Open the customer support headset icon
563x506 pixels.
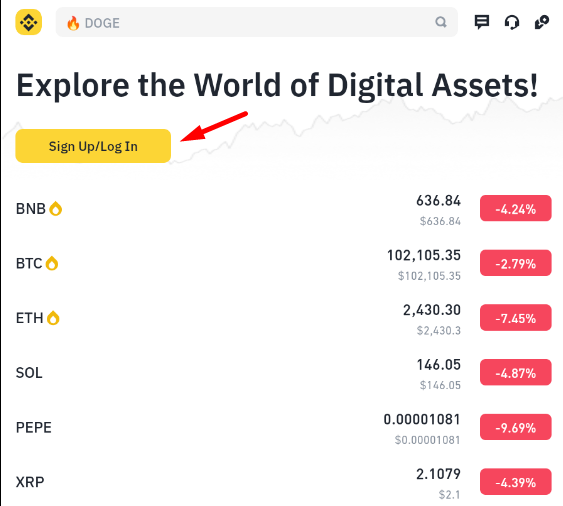pyautogui.click(x=512, y=22)
